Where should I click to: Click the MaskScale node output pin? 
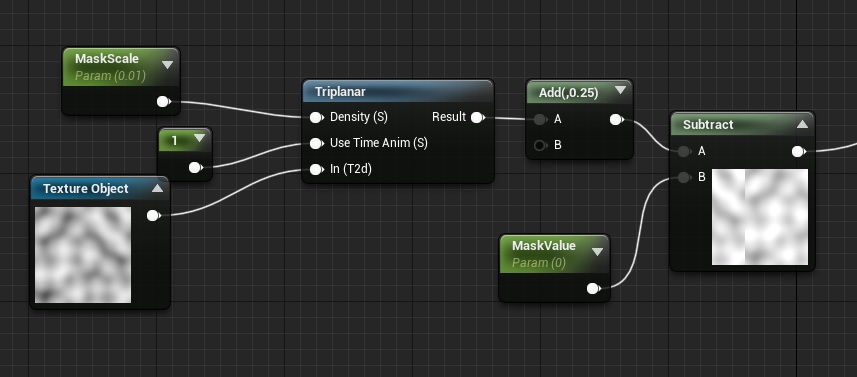point(163,102)
